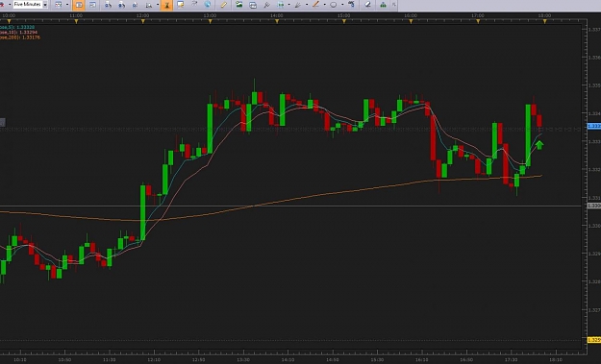Click the pin tool icon
601x364 pixels.
pos(266,5)
